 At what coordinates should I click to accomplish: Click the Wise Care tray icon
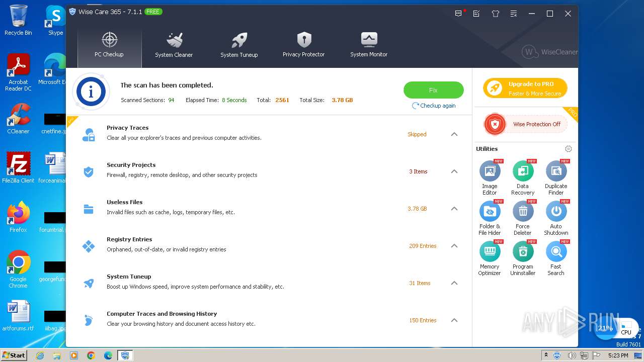pos(557,355)
